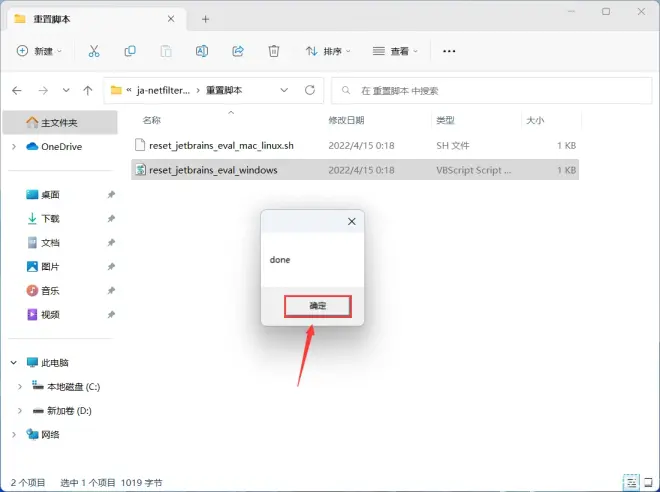Click the Share icon in toolbar
This screenshot has height=492, width=660.
click(x=238, y=51)
